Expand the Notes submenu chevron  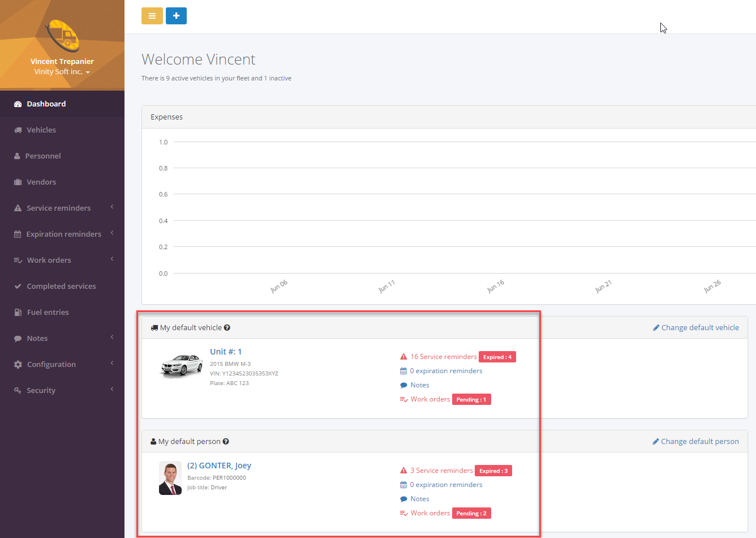tap(112, 338)
